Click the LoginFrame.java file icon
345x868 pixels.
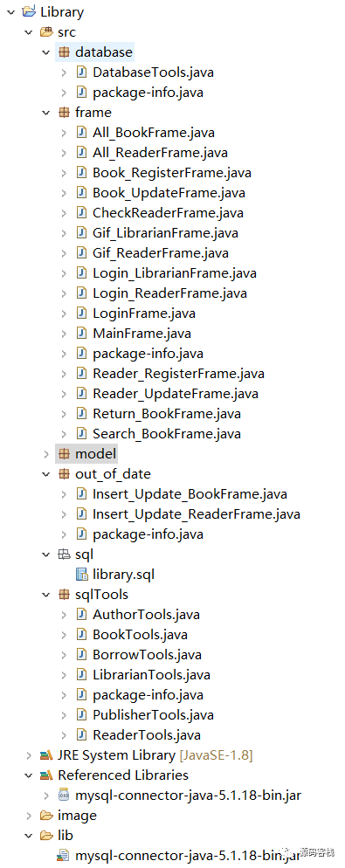click(x=82, y=313)
